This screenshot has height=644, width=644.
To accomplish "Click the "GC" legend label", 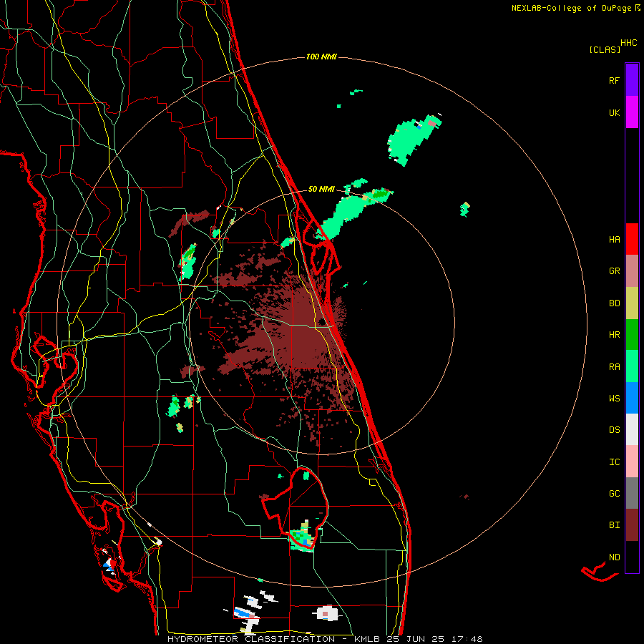I will 614,494.
